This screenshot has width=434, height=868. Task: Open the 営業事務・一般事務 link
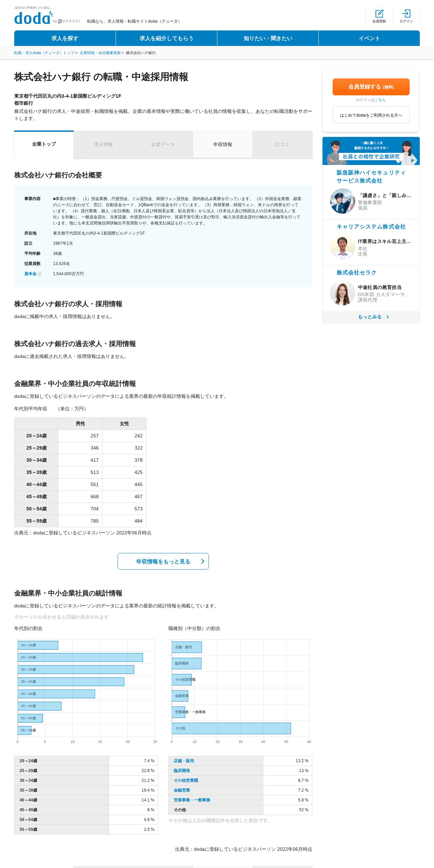click(192, 800)
